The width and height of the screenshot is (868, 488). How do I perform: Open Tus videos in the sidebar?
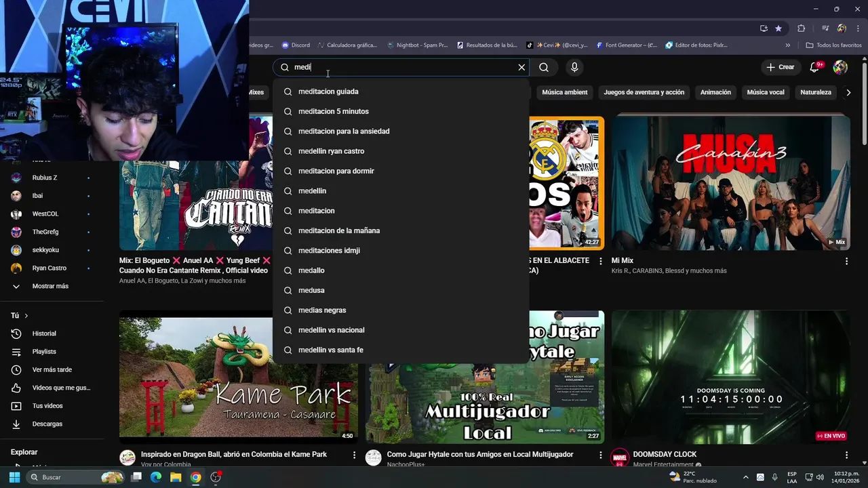(x=52, y=406)
